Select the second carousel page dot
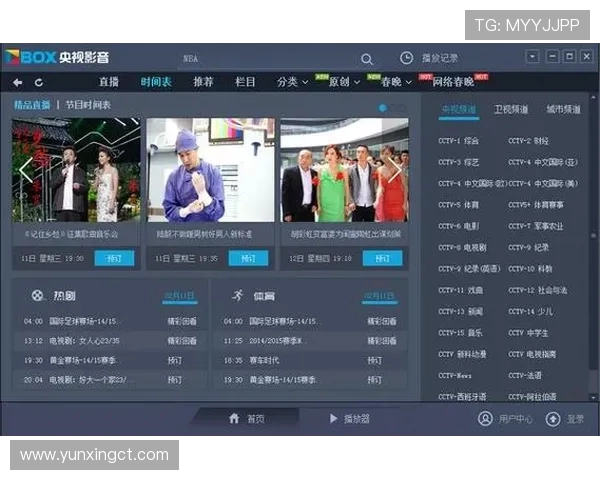 click(x=392, y=108)
